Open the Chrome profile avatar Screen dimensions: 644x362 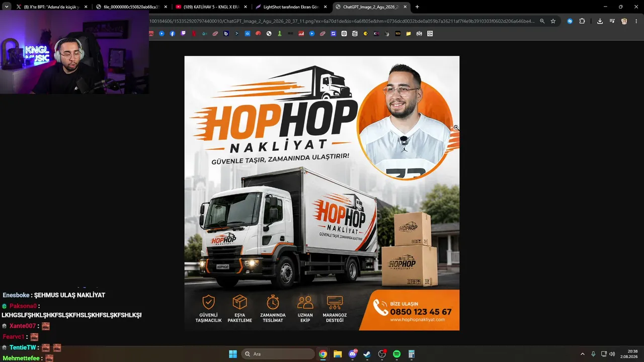coord(624,21)
